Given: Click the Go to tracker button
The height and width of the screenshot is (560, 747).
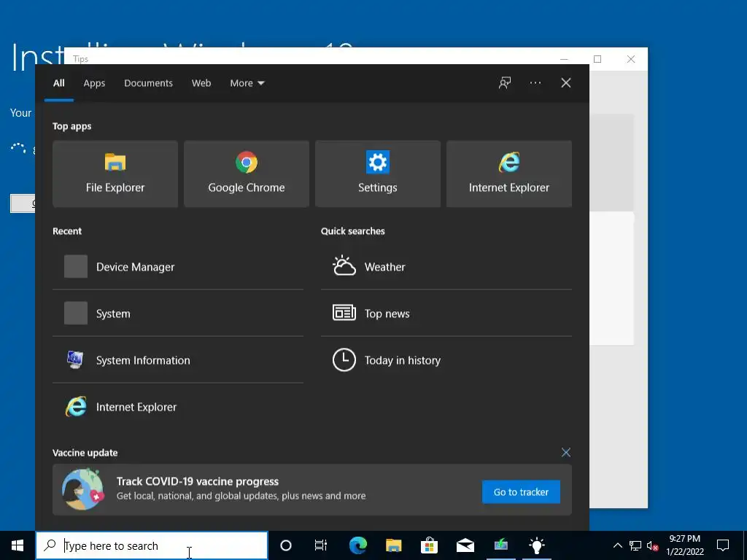Looking at the screenshot, I should [521, 492].
